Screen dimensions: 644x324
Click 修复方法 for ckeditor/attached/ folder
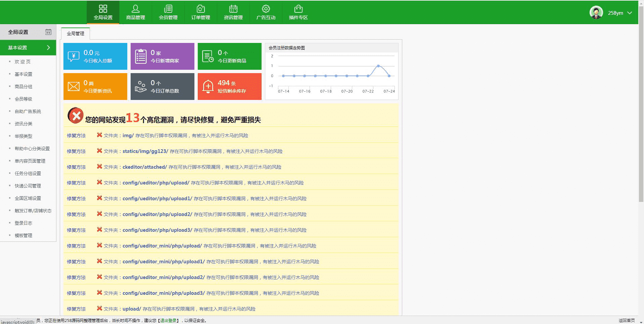(x=76, y=167)
